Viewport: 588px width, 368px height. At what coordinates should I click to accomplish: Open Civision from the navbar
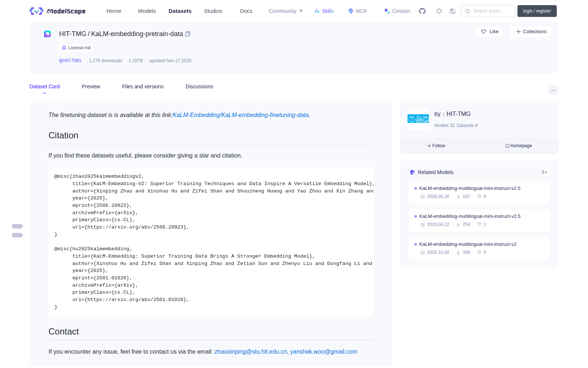[397, 11]
